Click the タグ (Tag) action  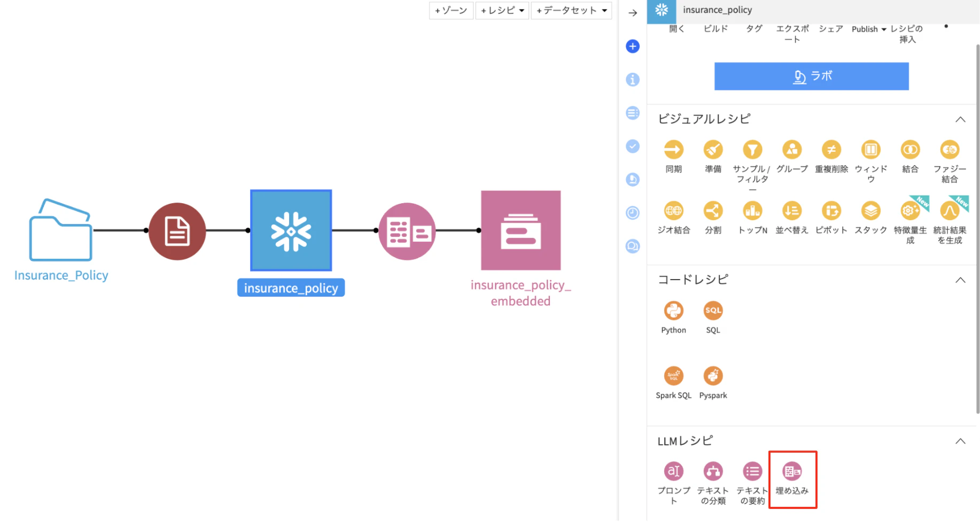click(x=754, y=28)
